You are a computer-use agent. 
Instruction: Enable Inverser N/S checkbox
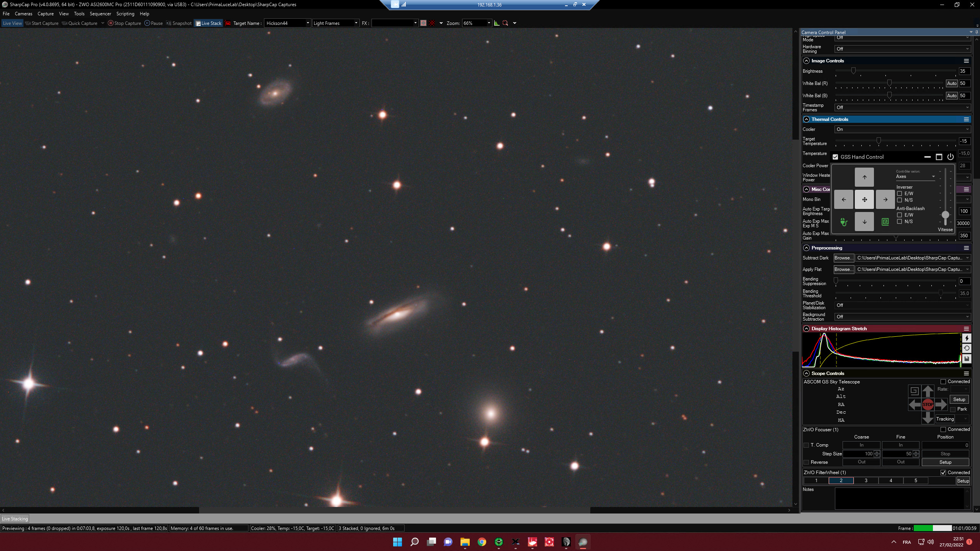pos(900,200)
